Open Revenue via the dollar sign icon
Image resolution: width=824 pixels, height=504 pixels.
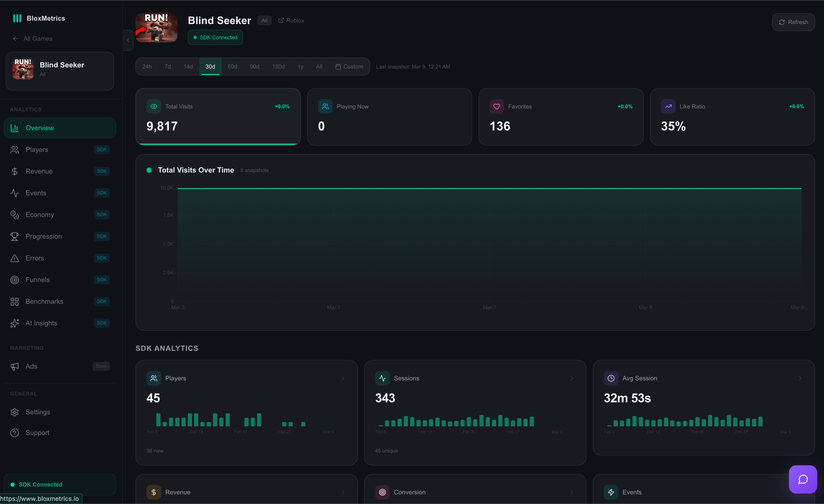(x=15, y=171)
